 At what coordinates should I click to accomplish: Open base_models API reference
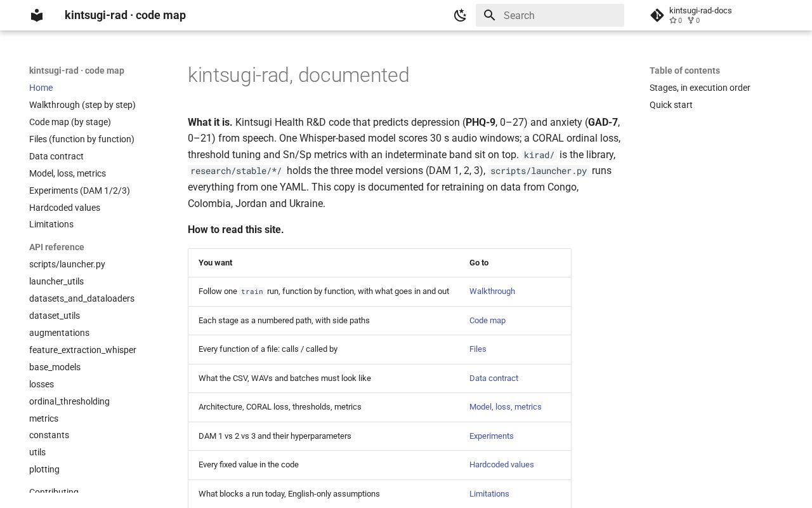coord(55,367)
